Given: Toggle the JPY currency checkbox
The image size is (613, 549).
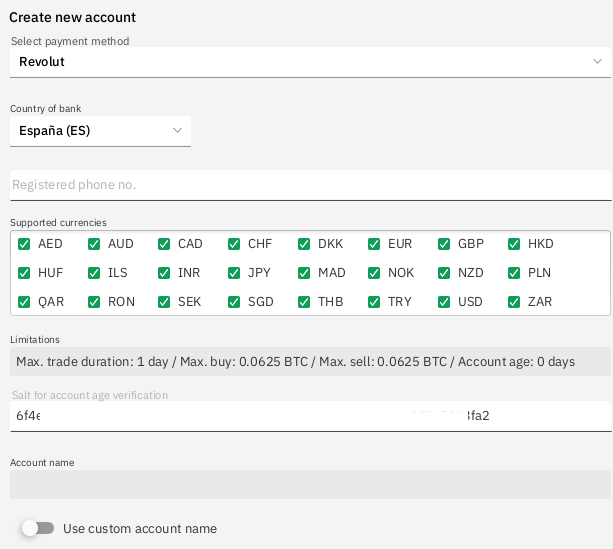Looking at the screenshot, I should point(234,273).
